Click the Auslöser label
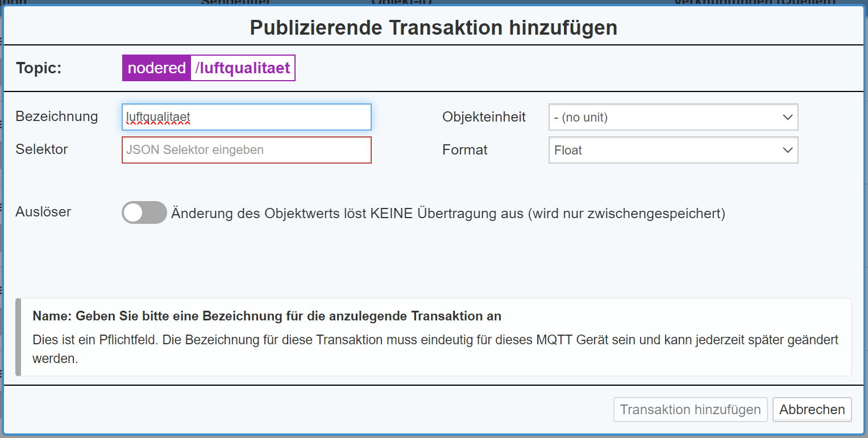 (43, 212)
